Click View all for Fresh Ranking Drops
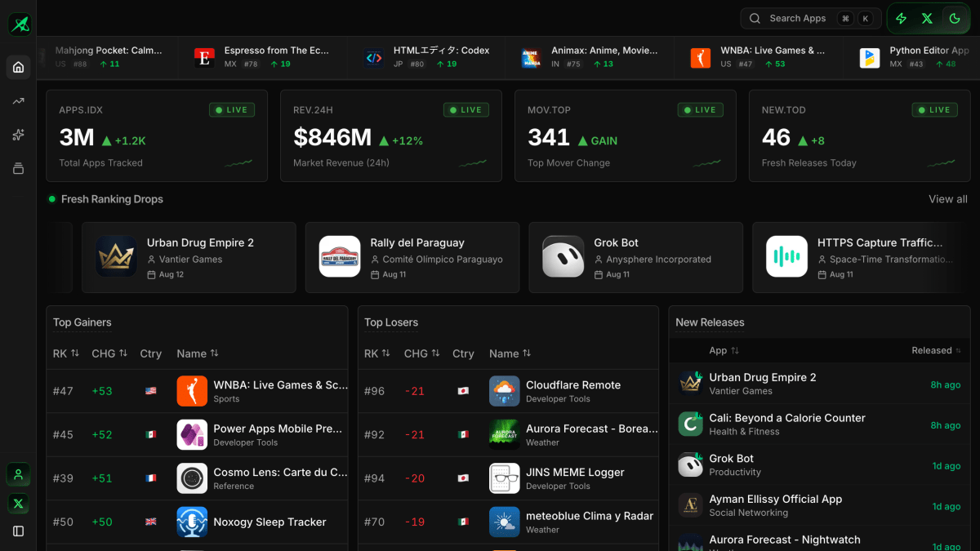 pos(948,199)
